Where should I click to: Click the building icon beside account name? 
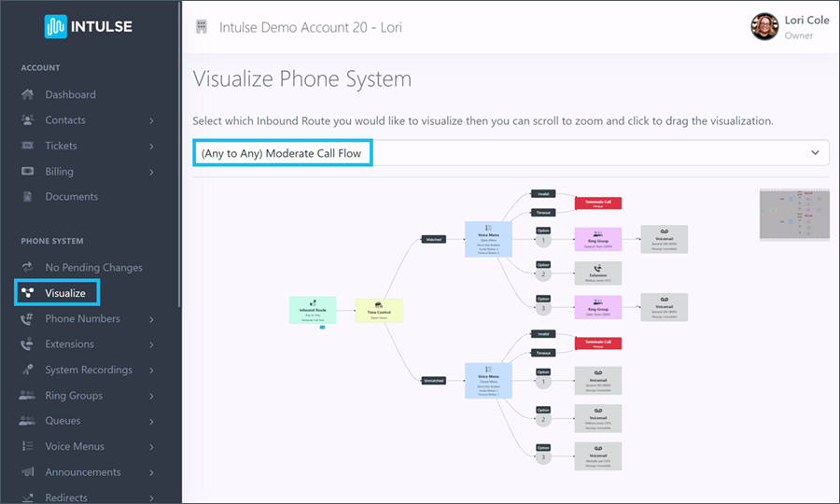click(x=202, y=27)
